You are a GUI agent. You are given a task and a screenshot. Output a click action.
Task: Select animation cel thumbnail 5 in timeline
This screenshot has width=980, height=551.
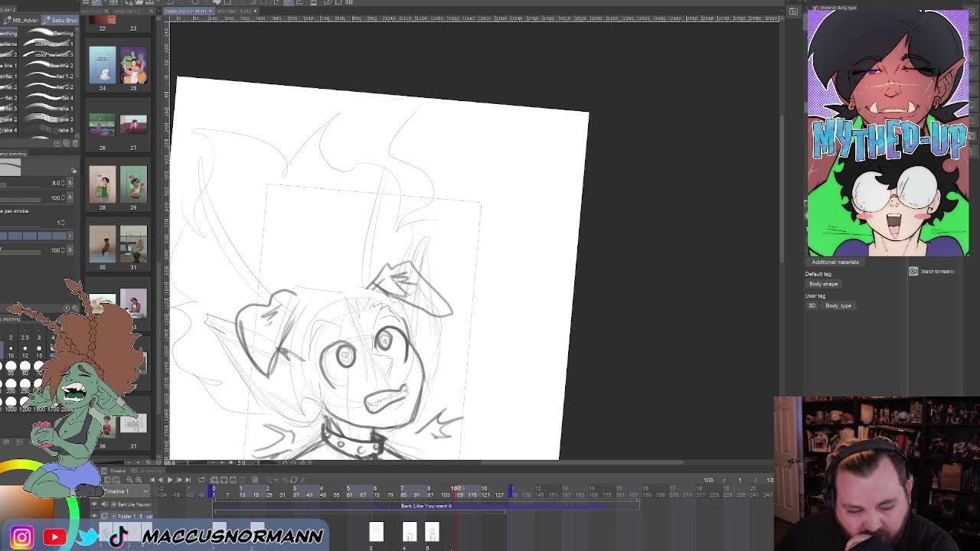coord(432,532)
